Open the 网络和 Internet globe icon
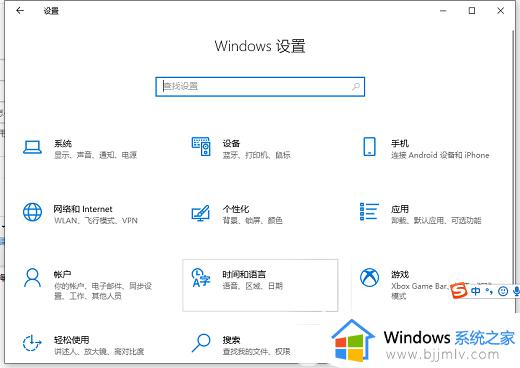Screen dimensions: 520x368 (32, 212)
